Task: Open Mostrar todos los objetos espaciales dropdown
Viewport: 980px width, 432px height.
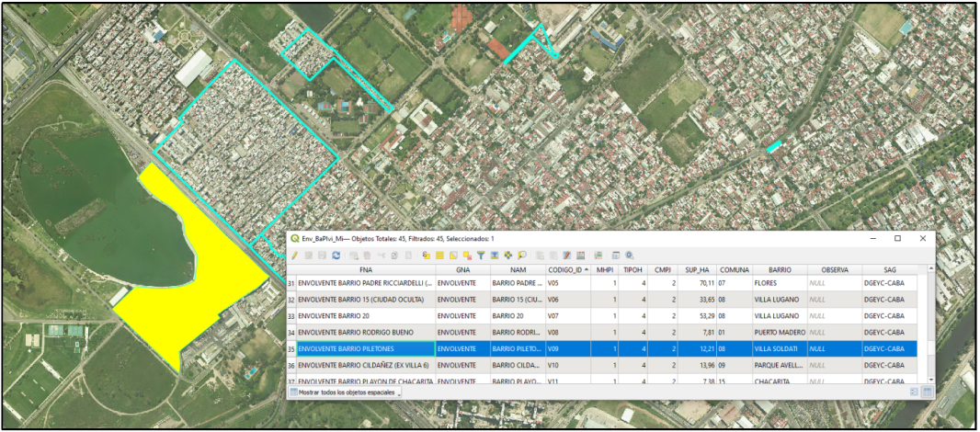Action: point(345,392)
